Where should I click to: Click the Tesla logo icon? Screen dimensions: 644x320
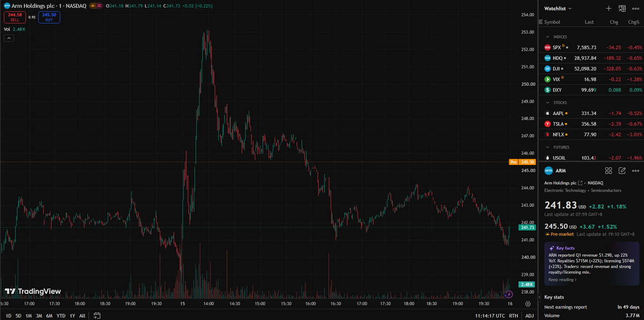547,124
